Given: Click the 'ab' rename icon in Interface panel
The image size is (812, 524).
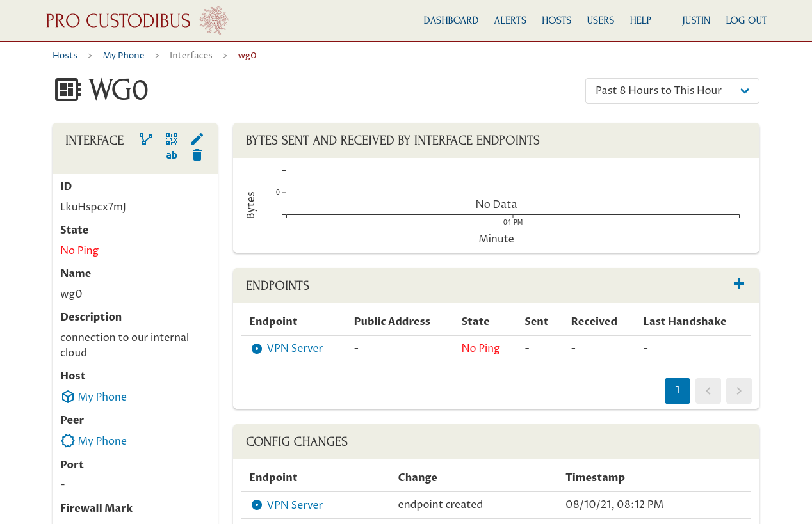Looking at the screenshot, I should click(x=172, y=155).
